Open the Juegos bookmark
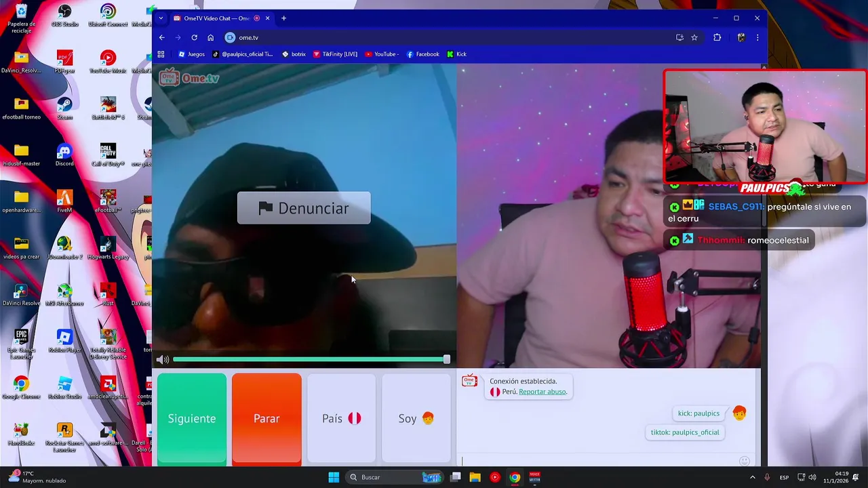The height and width of the screenshot is (488, 868). [191, 54]
